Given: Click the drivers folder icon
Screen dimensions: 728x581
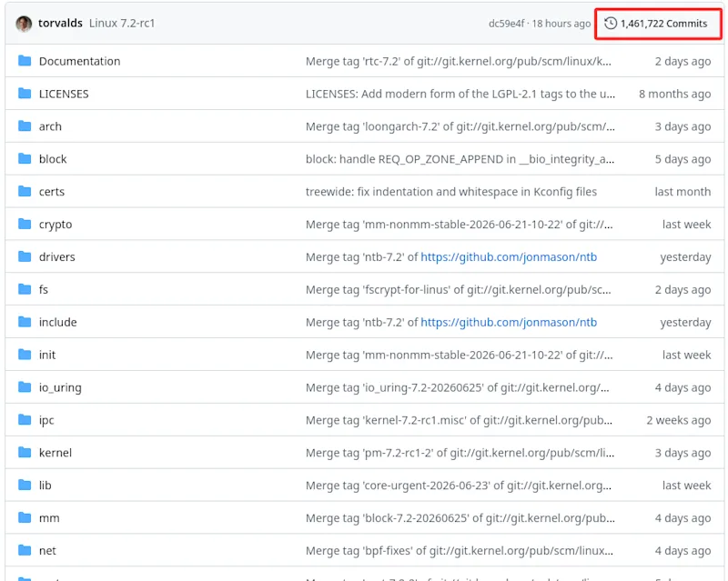Looking at the screenshot, I should click(25, 256).
